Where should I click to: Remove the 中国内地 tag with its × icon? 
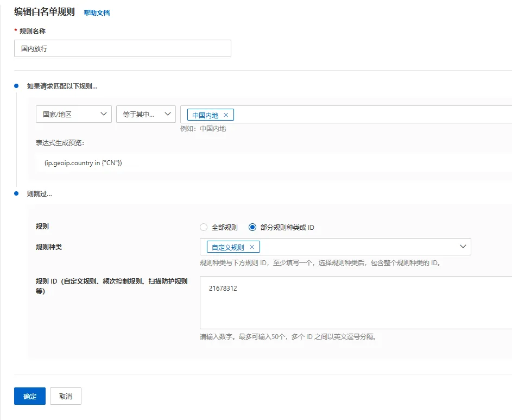pos(226,115)
